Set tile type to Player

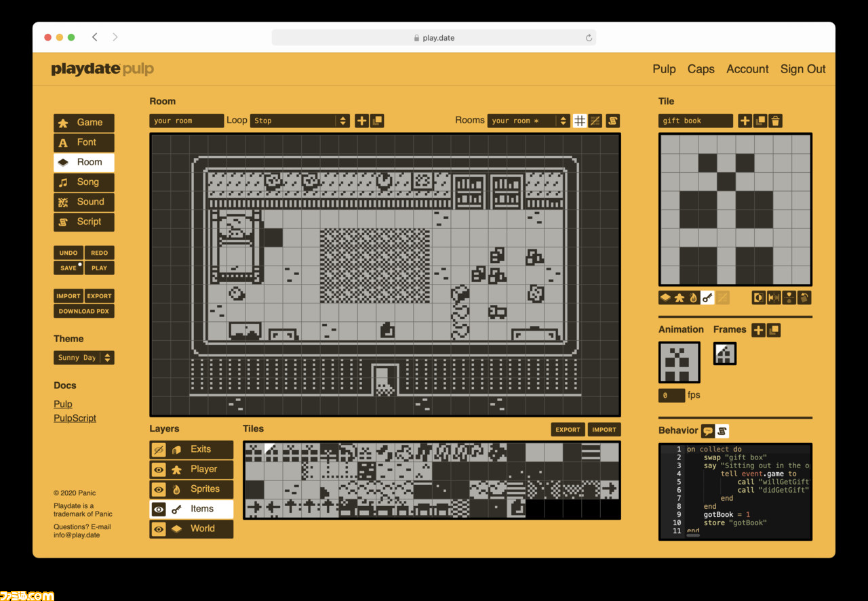click(x=679, y=297)
